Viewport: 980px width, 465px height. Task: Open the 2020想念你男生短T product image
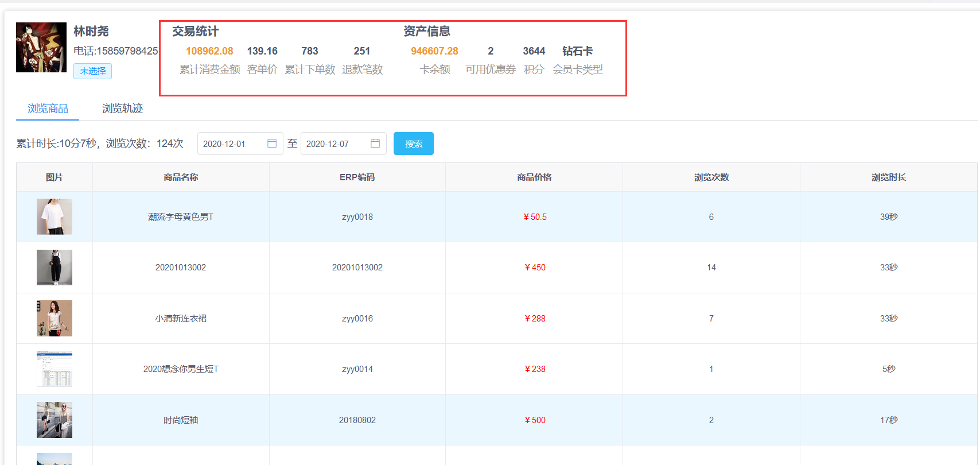tap(55, 369)
